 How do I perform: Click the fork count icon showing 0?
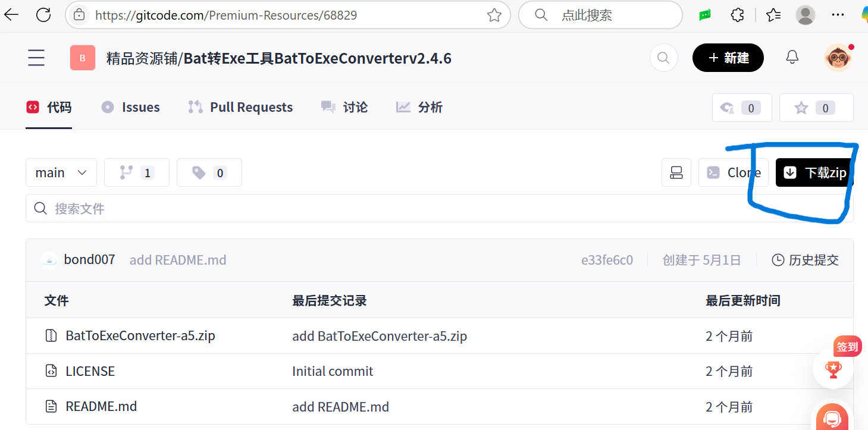point(742,108)
